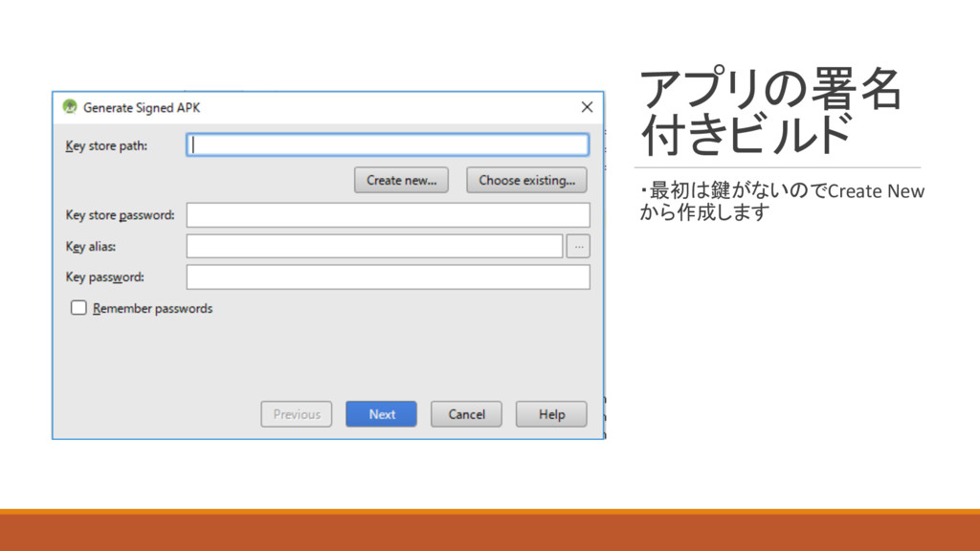Click the Next button
The width and height of the screenshot is (980, 551).
pos(381,414)
